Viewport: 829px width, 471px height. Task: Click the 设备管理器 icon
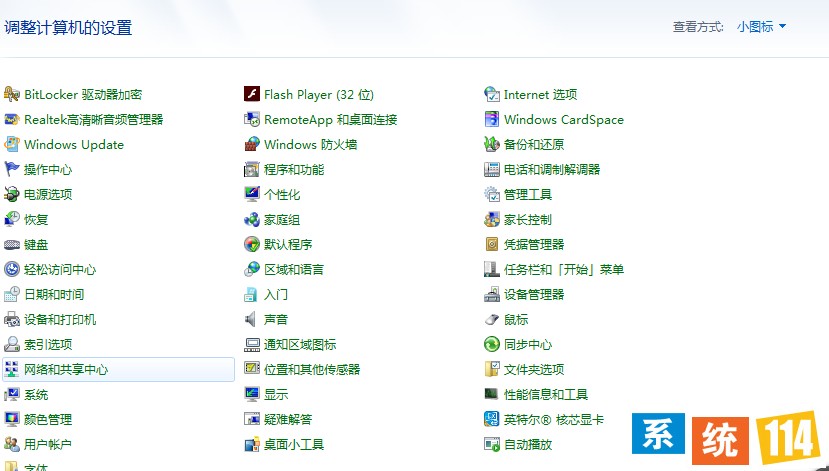tap(492, 294)
